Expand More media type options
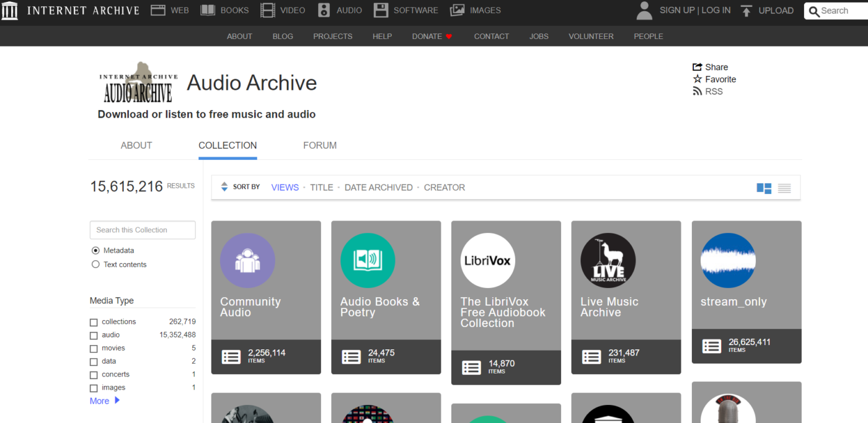 click(105, 401)
